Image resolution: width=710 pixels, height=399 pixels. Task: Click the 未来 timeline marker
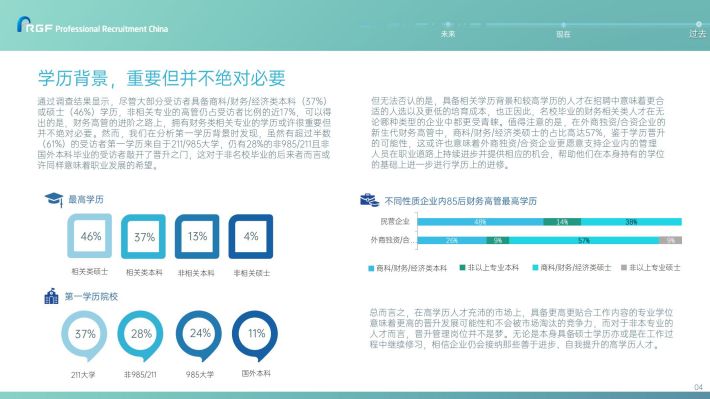[x=448, y=24]
